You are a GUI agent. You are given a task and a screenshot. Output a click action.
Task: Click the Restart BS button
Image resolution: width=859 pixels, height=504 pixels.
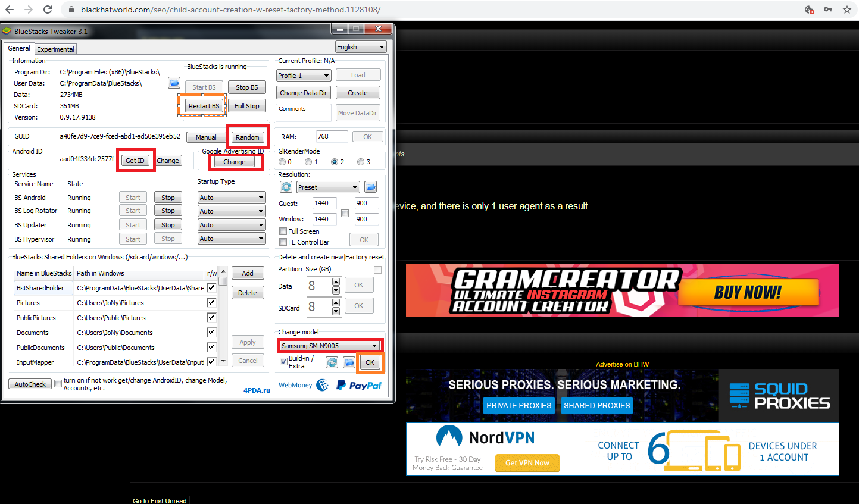point(204,106)
